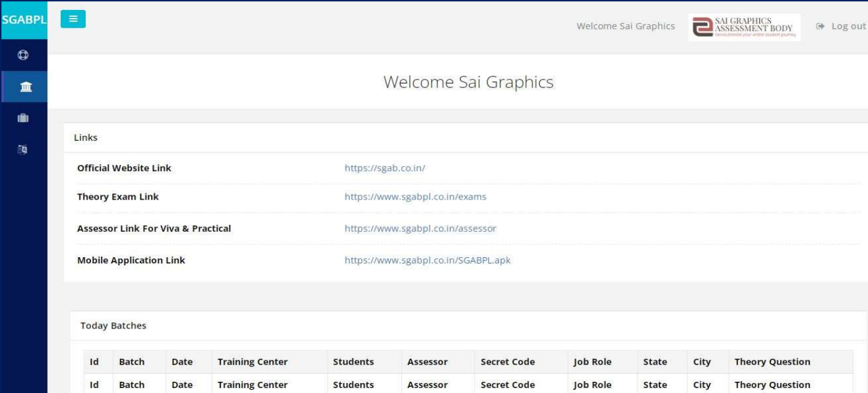The width and height of the screenshot is (868, 393).
Task: Open the sidebar hamburger menu
Action: [74, 19]
